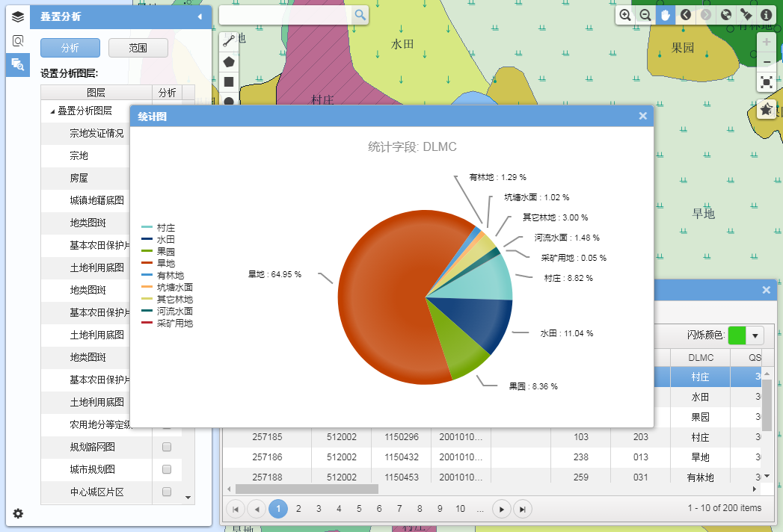
Task: Go to previous results page
Action: pyautogui.click(x=257, y=509)
